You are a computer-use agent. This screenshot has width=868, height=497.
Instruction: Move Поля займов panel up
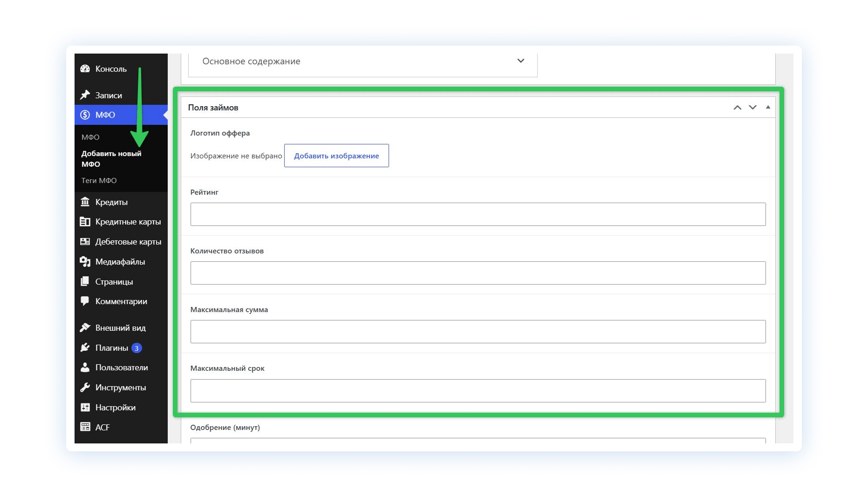(737, 108)
